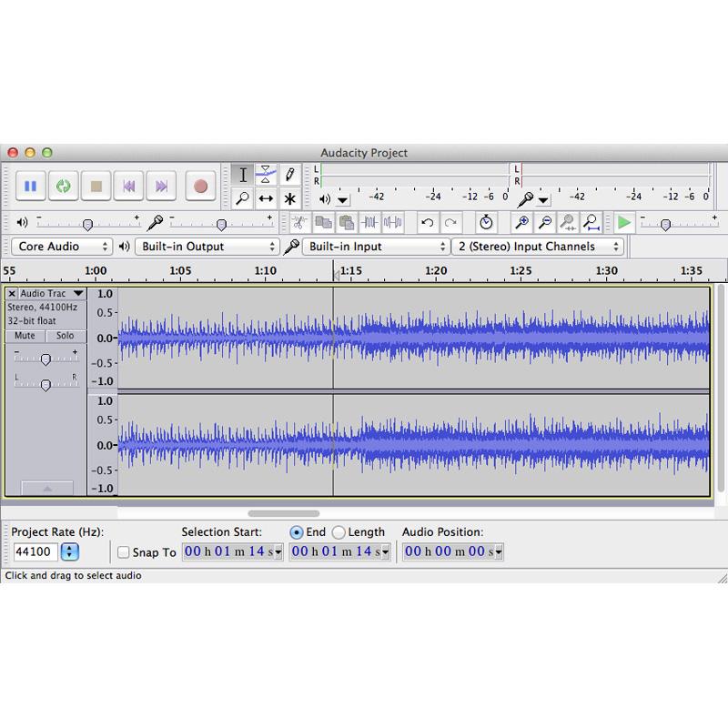Zoom in with the plus magnifier
This screenshot has width=728, height=728.
[521, 223]
